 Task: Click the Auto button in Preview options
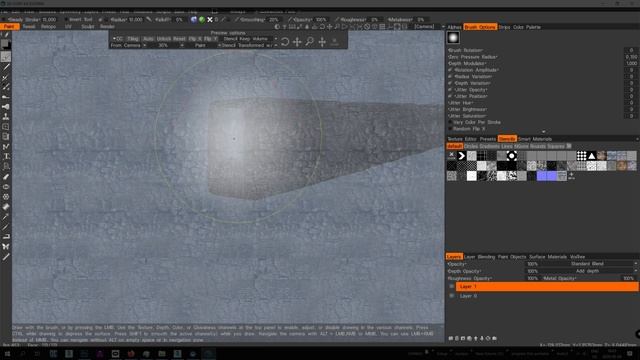(148, 39)
